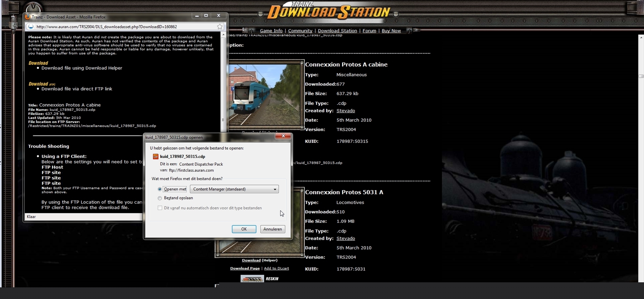Click the bookmark star in the address bar
This screenshot has height=299, width=644.
click(220, 27)
